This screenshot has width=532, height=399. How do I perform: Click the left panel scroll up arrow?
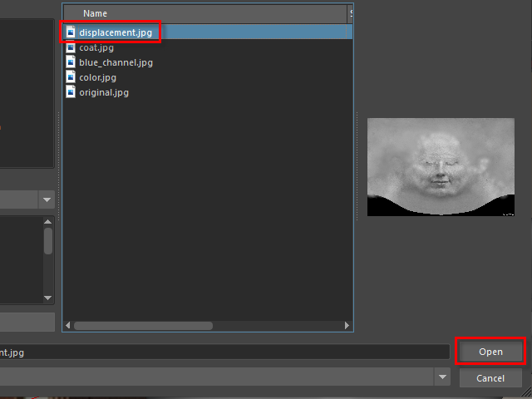(48, 222)
